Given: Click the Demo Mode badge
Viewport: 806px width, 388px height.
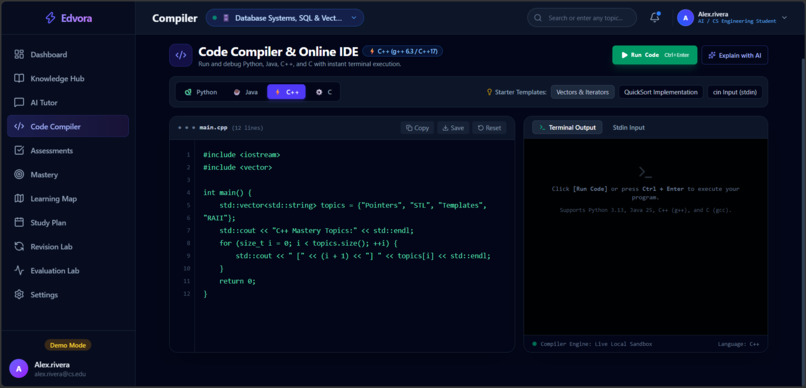Looking at the screenshot, I should point(68,345).
